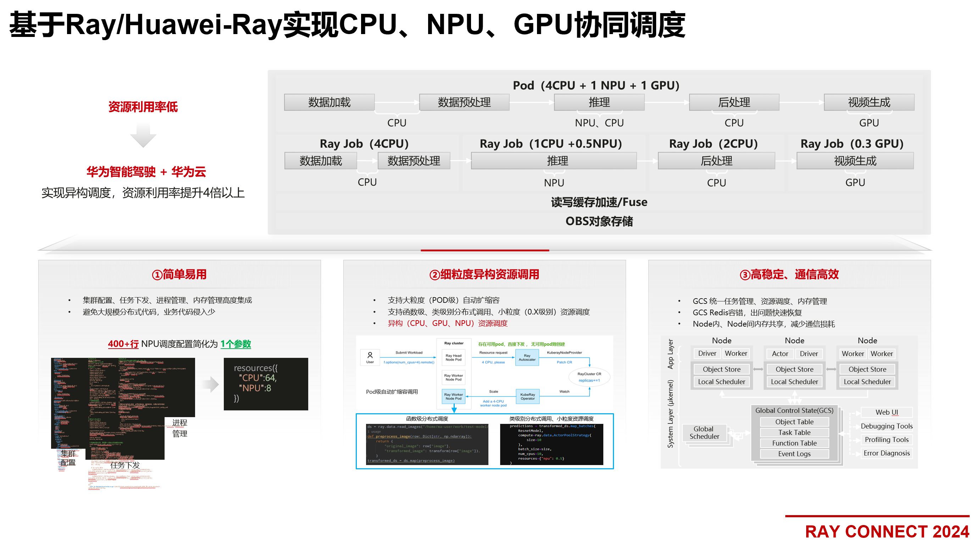Click the Function Table entry
The width and height of the screenshot is (980, 546).
pos(794,443)
